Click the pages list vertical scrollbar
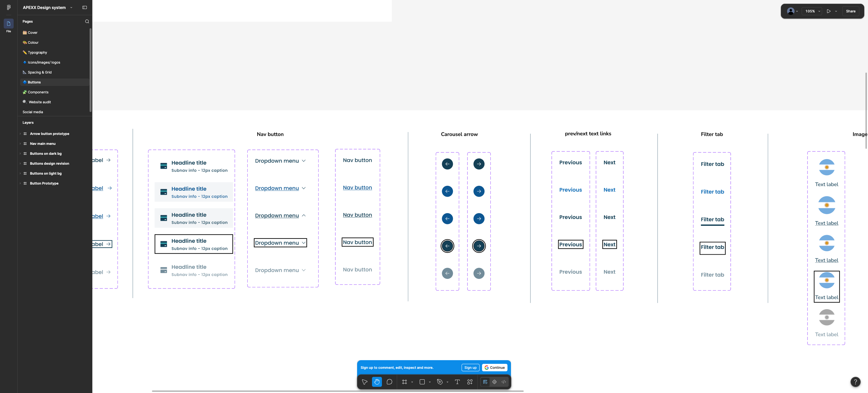 (x=90, y=70)
